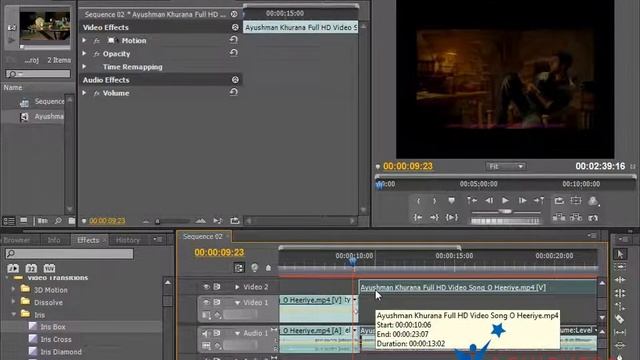This screenshot has height=360, width=640.
Task: Click the Effects panel search field
Action: point(69,253)
